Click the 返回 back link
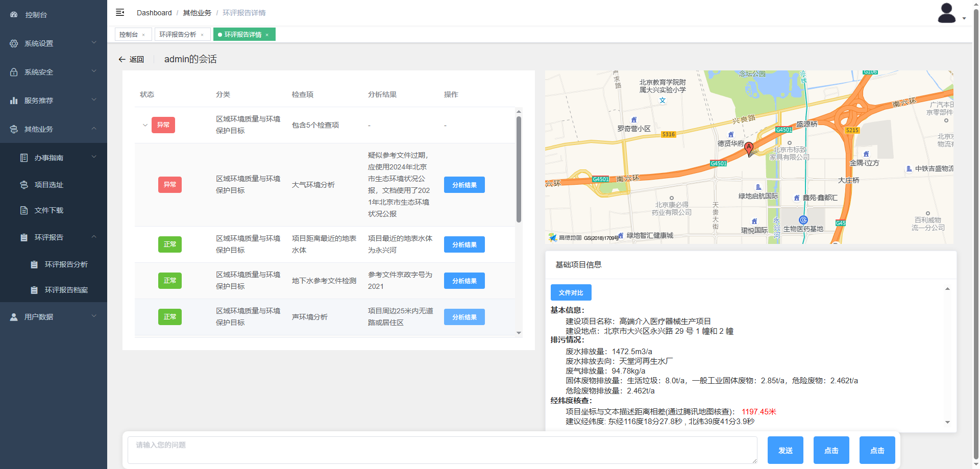 coord(132,59)
